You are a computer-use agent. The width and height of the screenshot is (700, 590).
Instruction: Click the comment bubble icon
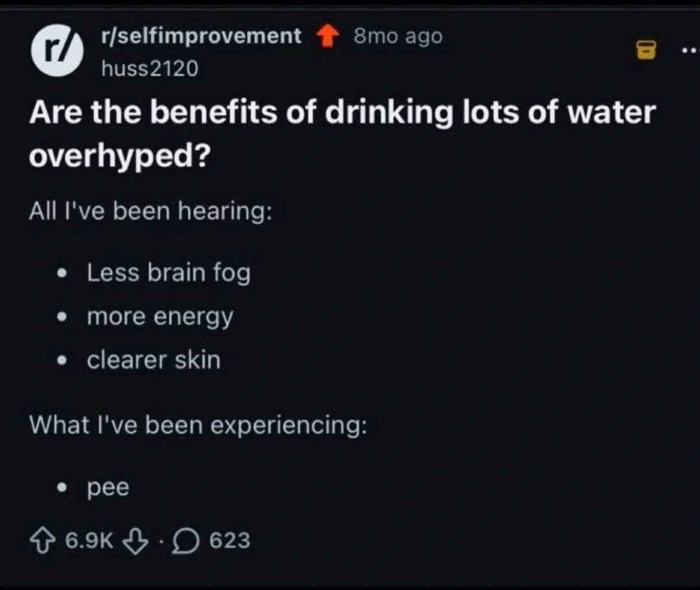187,539
